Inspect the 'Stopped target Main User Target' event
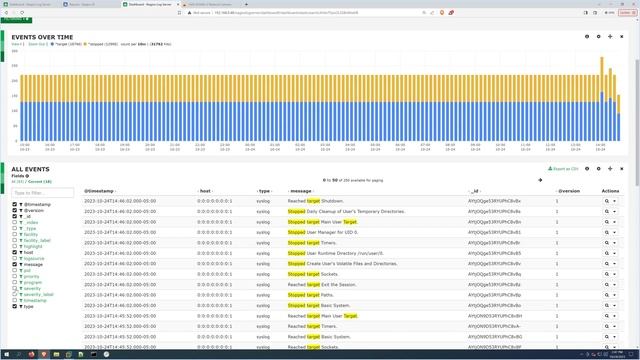 (607, 222)
